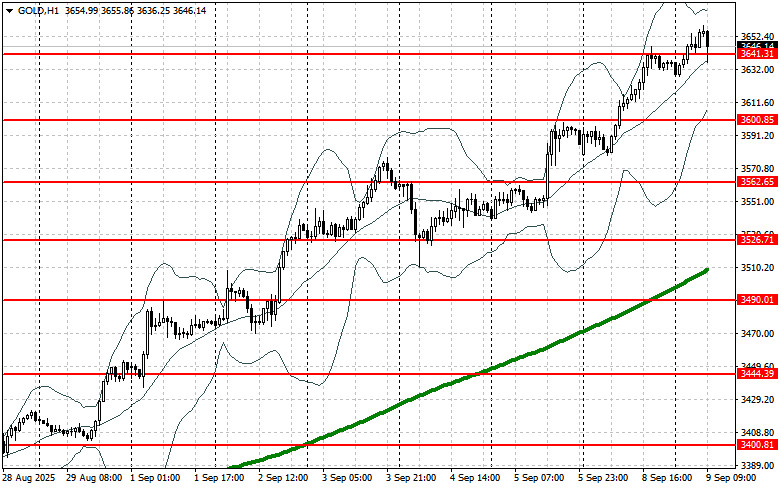Image resolution: width=781 pixels, height=489 pixels.
Task: Click the 3570.80 price scale value
Action: tap(758, 168)
